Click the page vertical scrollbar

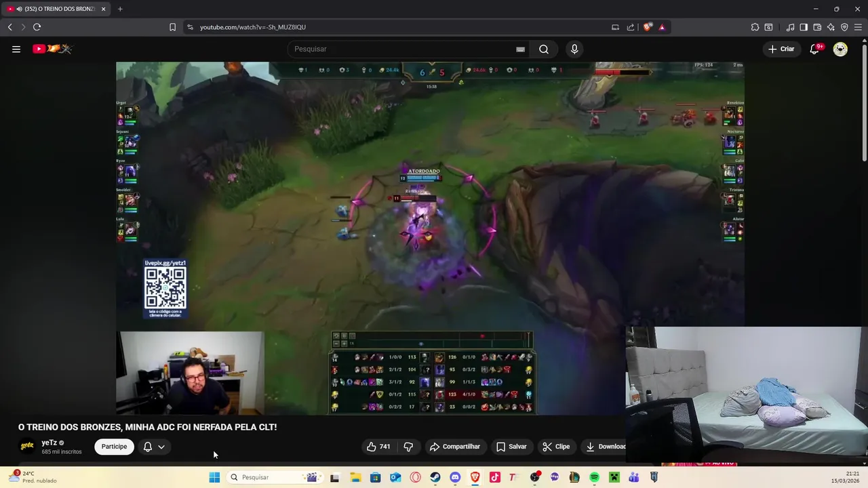tap(864, 102)
